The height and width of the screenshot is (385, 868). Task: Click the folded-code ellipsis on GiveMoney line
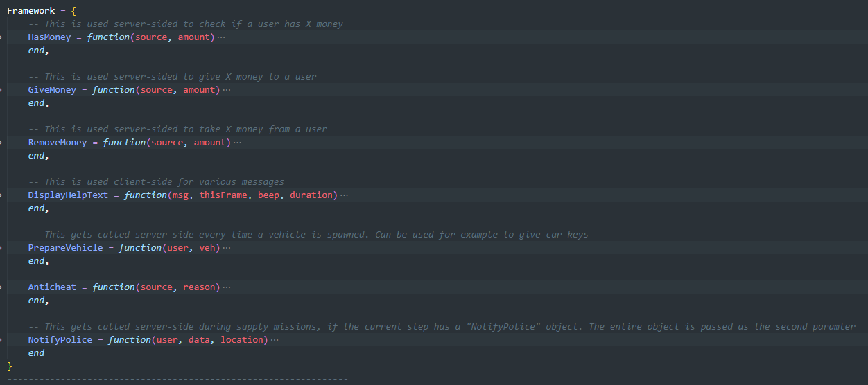coord(227,90)
